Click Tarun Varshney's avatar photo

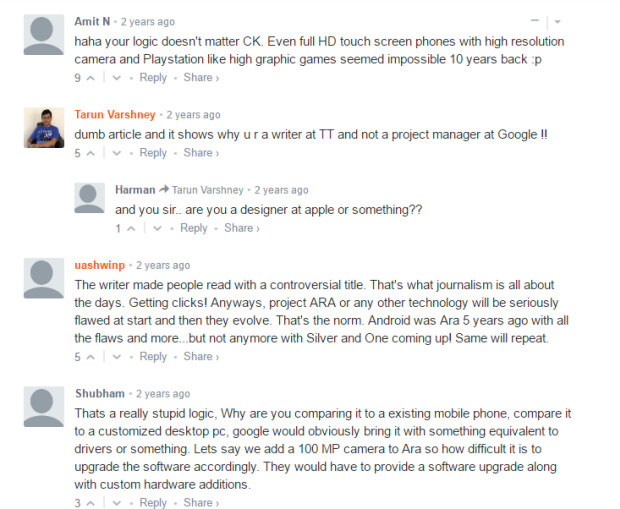pos(45,127)
